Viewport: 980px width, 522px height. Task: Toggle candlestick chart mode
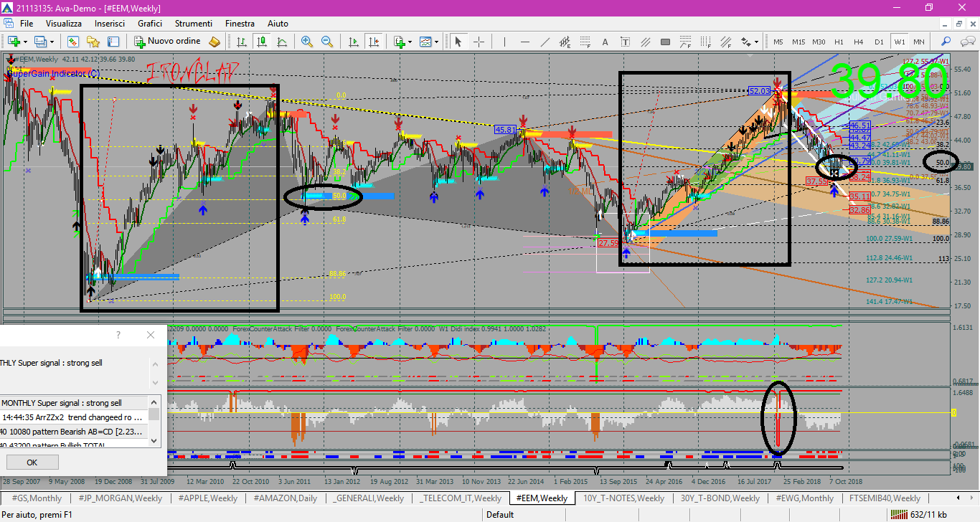click(x=262, y=42)
